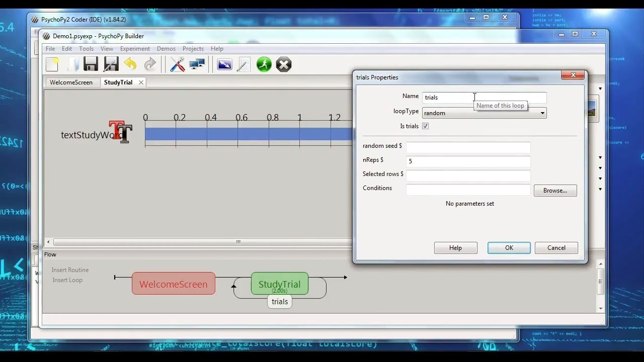Open the Tools menu

tap(86, 49)
